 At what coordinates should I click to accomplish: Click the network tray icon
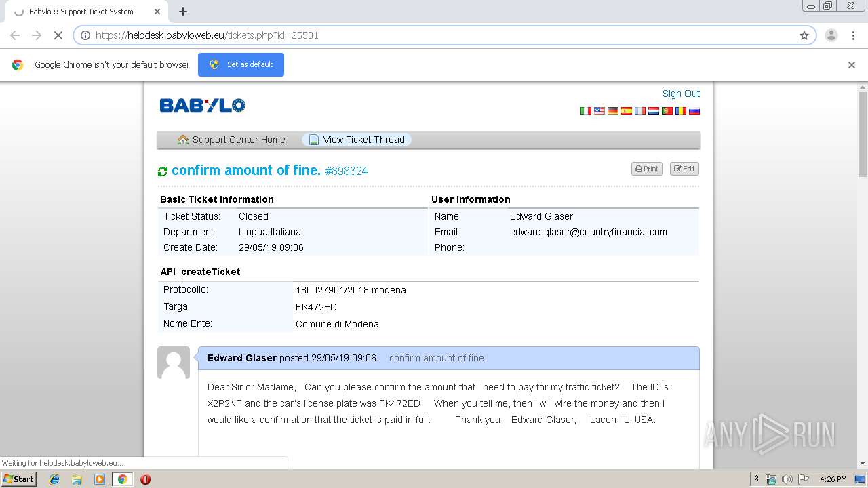771,479
